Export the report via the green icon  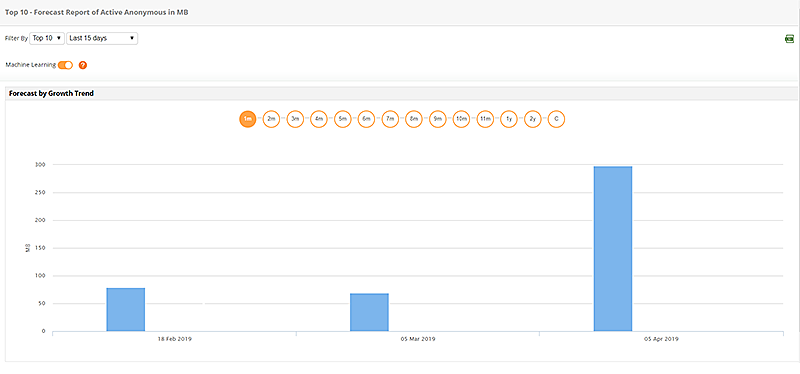(x=789, y=39)
